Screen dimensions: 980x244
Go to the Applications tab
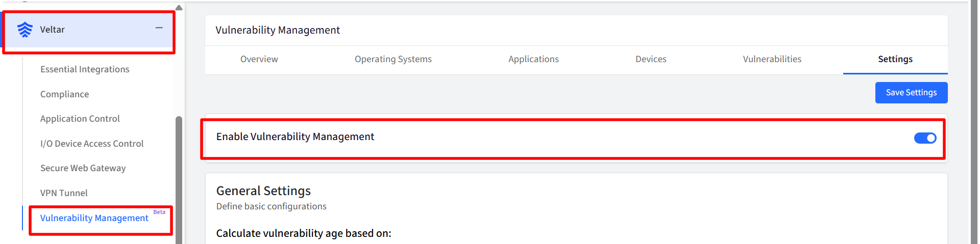[533, 59]
